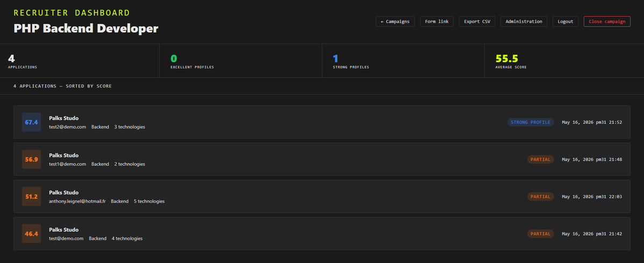Click the timestamp May 16, 2026 pm31 22:03
The image size is (644, 263).
(x=592, y=196)
